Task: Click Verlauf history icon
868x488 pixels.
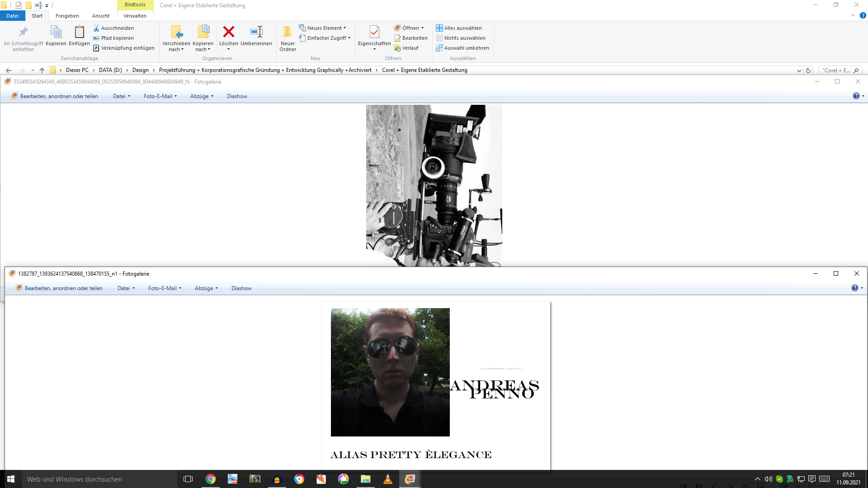Action: click(398, 48)
